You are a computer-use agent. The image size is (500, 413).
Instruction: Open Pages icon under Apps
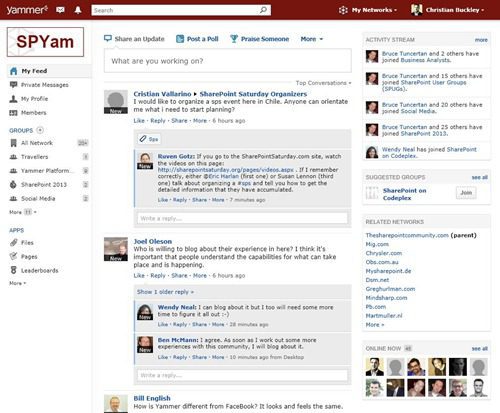tap(13, 256)
